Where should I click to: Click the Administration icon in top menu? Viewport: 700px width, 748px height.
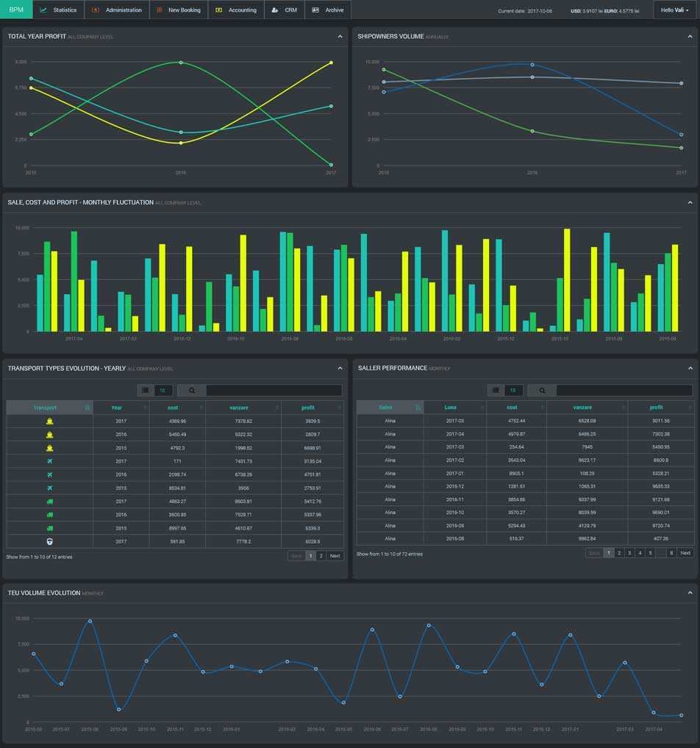(x=96, y=10)
